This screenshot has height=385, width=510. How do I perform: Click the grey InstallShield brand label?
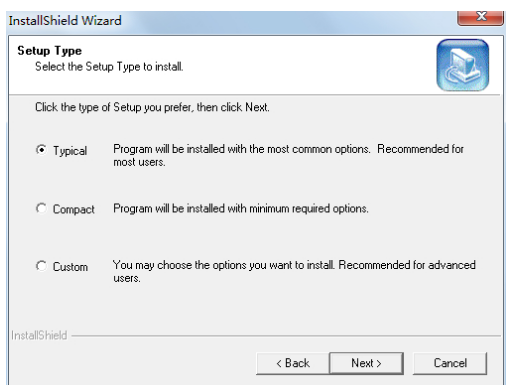point(39,335)
